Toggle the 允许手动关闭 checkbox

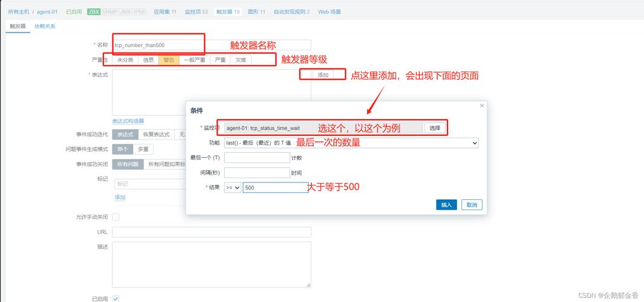[x=116, y=217]
